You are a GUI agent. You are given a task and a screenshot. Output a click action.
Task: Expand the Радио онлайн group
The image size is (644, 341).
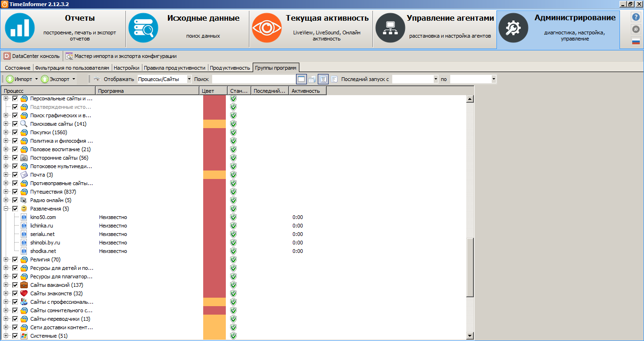coord(6,200)
